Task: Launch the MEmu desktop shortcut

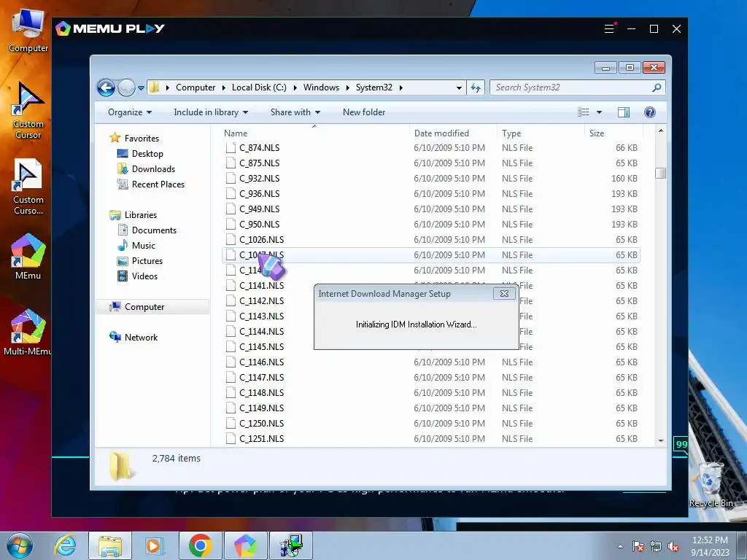Action: tap(28, 256)
